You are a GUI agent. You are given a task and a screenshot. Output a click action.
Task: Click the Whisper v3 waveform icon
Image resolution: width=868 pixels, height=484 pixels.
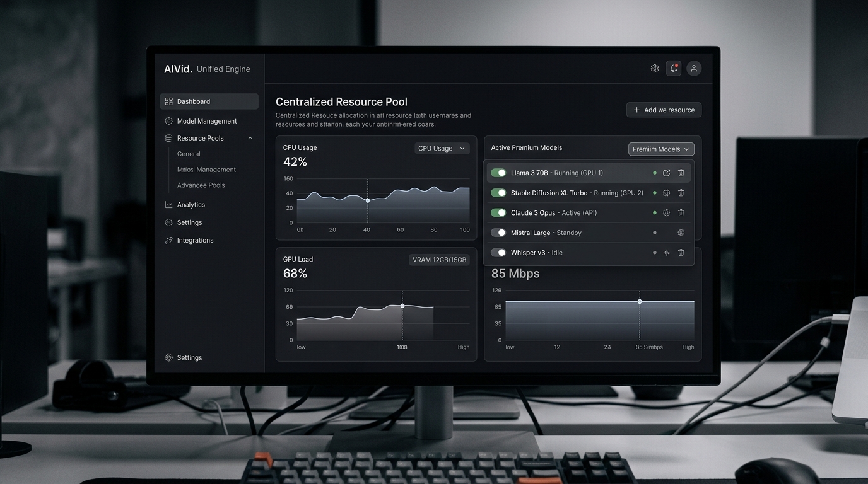point(666,253)
